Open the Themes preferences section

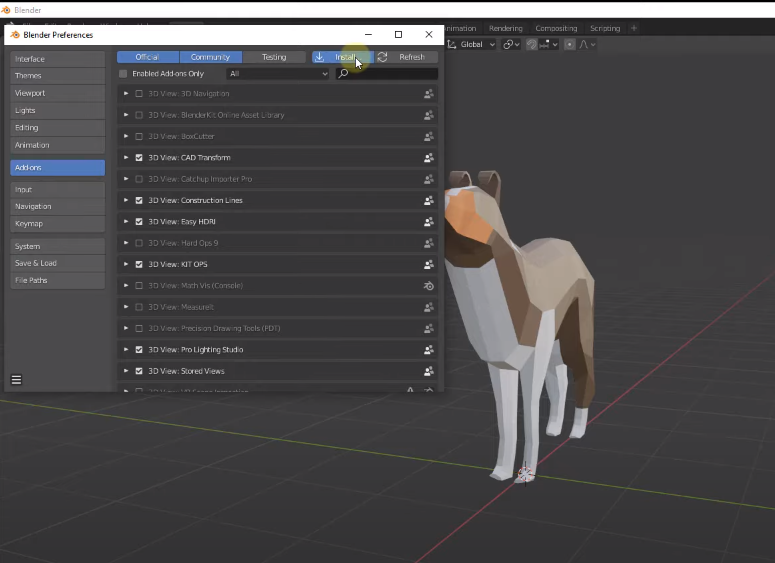[57, 76]
